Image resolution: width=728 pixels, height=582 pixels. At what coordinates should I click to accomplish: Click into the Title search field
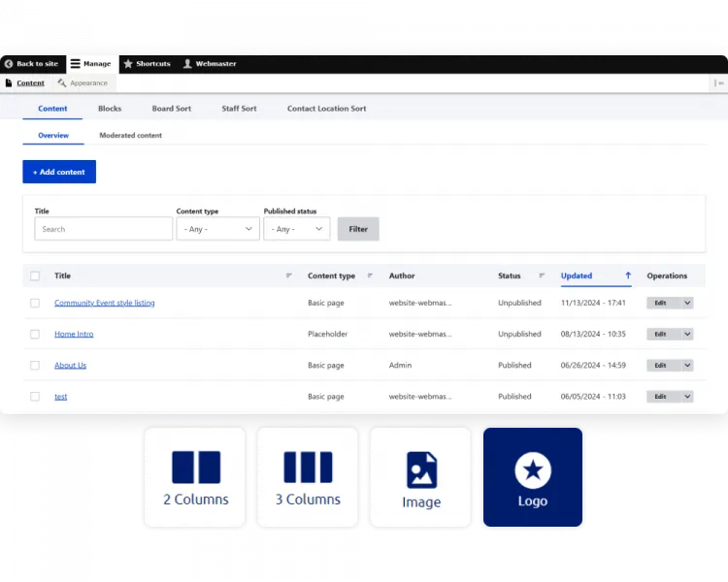[x=104, y=229]
